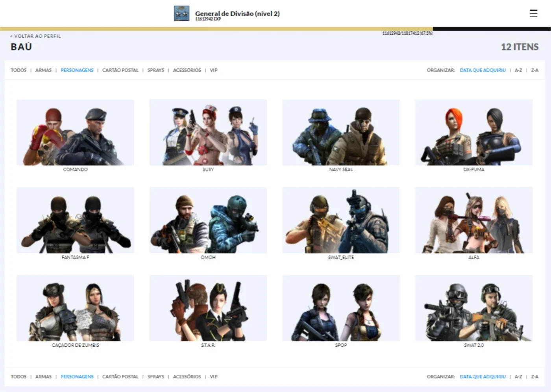Image resolution: width=551 pixels, height=392 pixels.
Task: Click the General de Divisão rank badge
Action: pos(181,13)
